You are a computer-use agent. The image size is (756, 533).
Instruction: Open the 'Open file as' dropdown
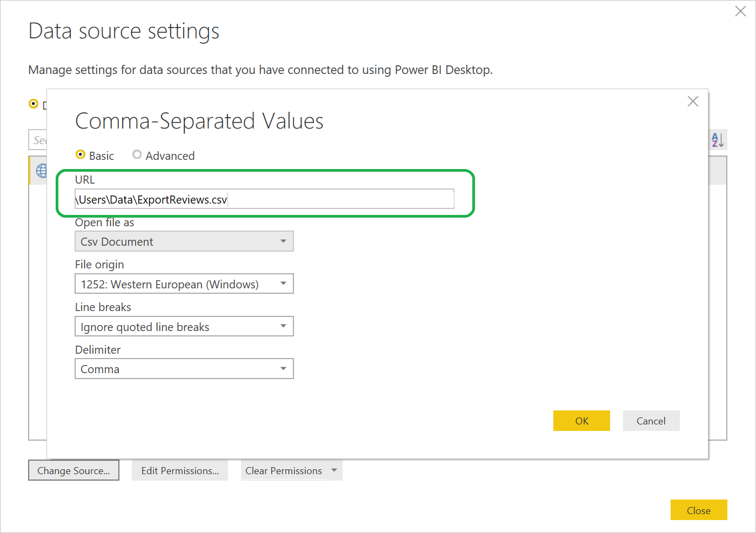[x=283, y=241]
